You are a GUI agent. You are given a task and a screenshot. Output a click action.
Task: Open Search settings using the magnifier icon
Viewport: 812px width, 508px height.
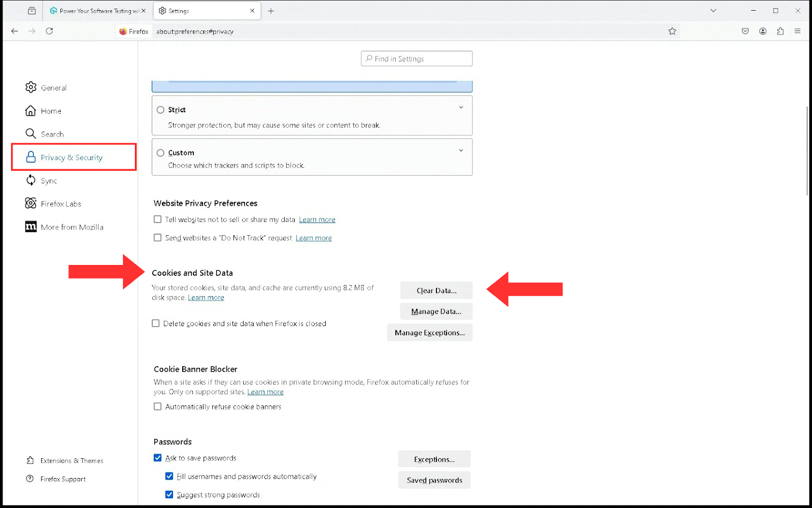(x=31, y=134)
